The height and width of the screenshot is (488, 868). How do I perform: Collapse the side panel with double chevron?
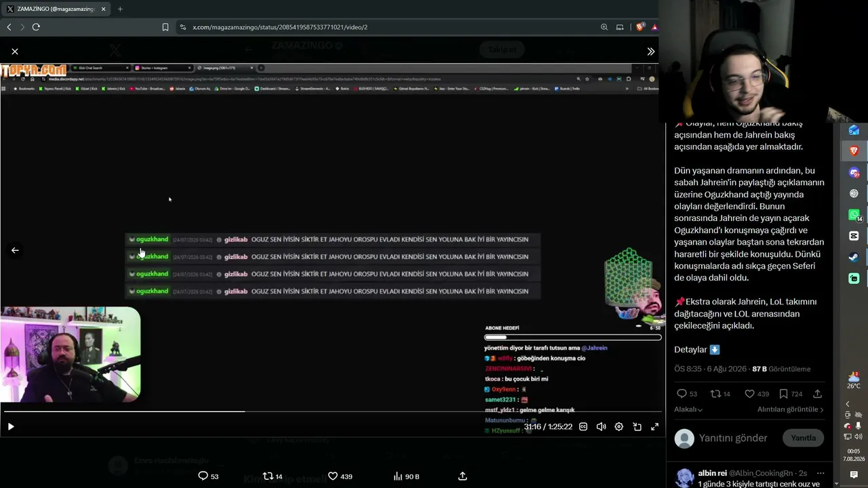click(x=650, y=52)
